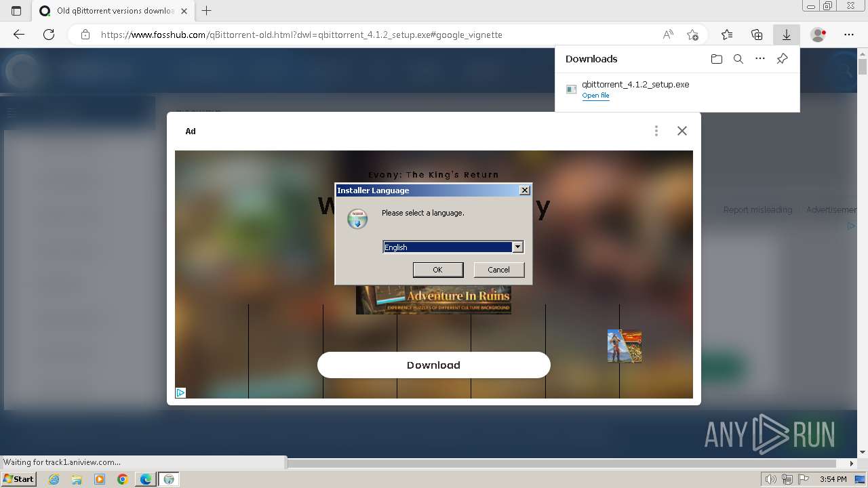The width and height of the screenshot is (868, 488).
Task: Click the AdChoices icon in ad corner
Action: pos(180,392)
